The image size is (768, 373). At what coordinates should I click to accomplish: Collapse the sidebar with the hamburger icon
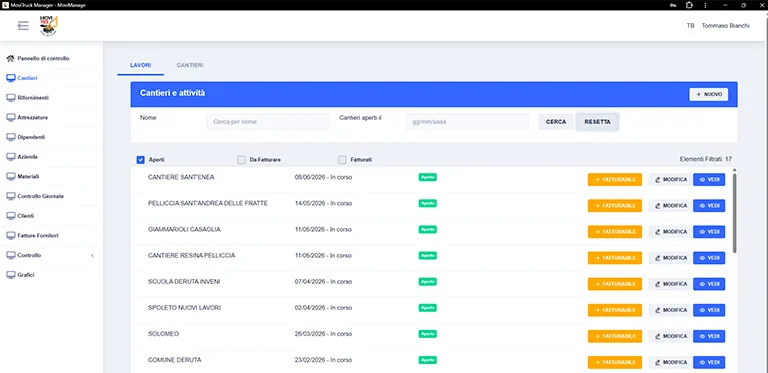click(23, 25)
